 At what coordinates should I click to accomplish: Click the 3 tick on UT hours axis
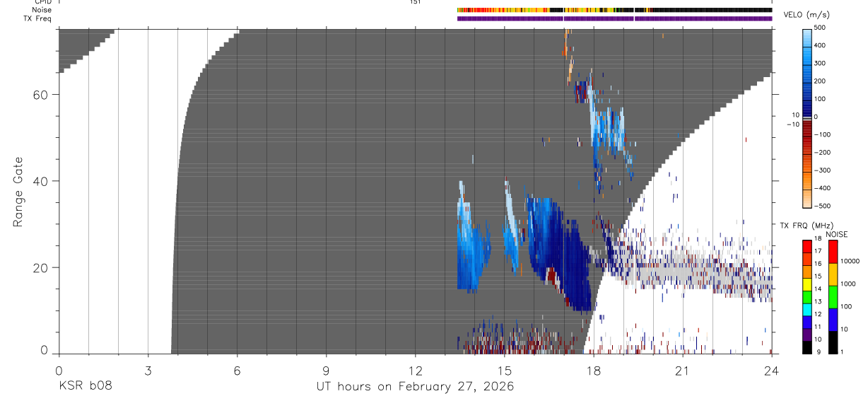pyautogui.click(x=148, y=370)
